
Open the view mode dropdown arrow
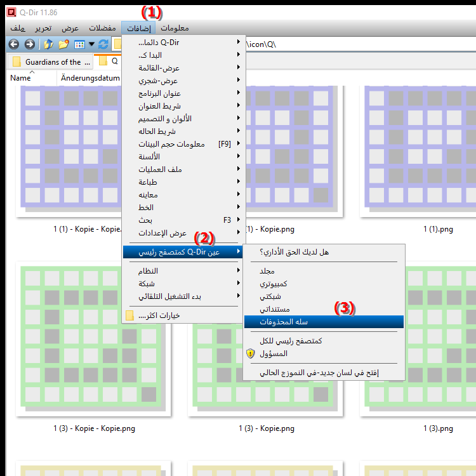pos(91,44)
